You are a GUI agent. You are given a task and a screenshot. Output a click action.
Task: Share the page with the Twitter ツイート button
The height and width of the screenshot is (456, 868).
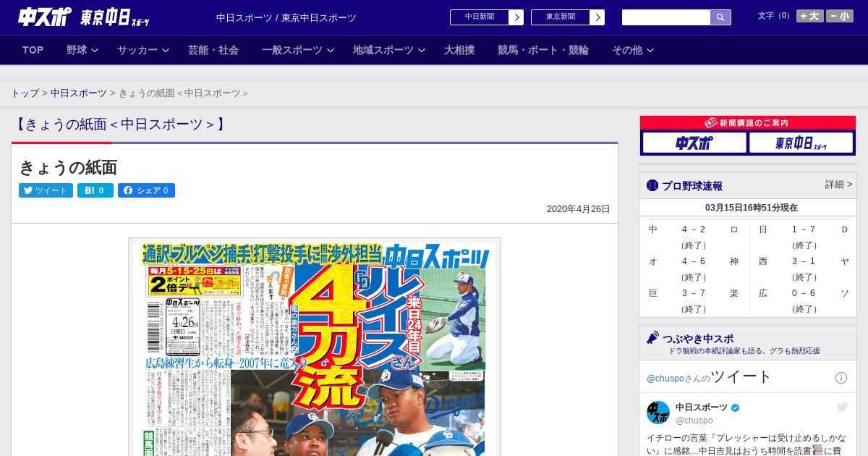pos(46,190)
